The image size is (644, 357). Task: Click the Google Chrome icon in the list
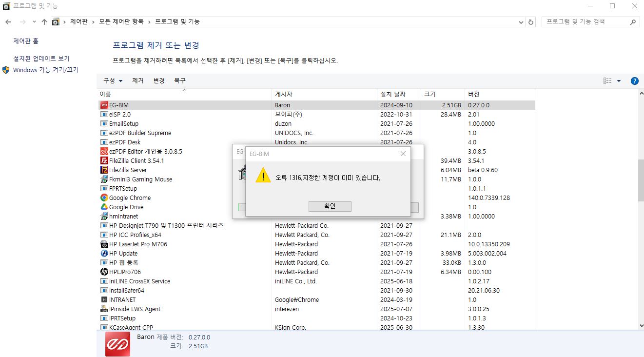click(104, 198)
